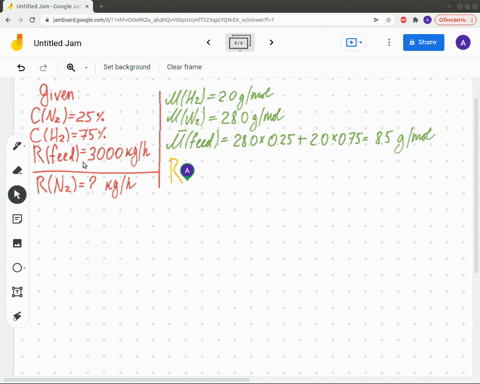This screenshot has width=480, height=384.
Task: Click the handwritten 'Given:' text
Action: [x=59, y=94]
